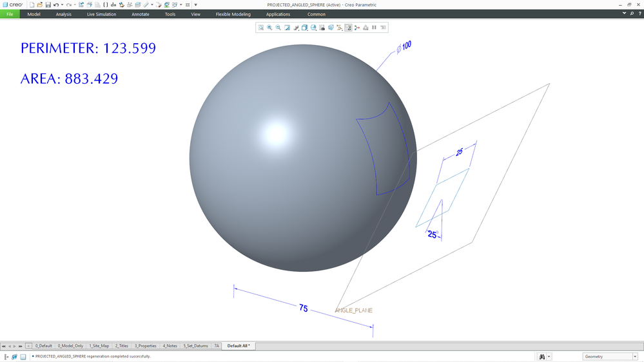Pause simulation in graphics toolbar

374,28
